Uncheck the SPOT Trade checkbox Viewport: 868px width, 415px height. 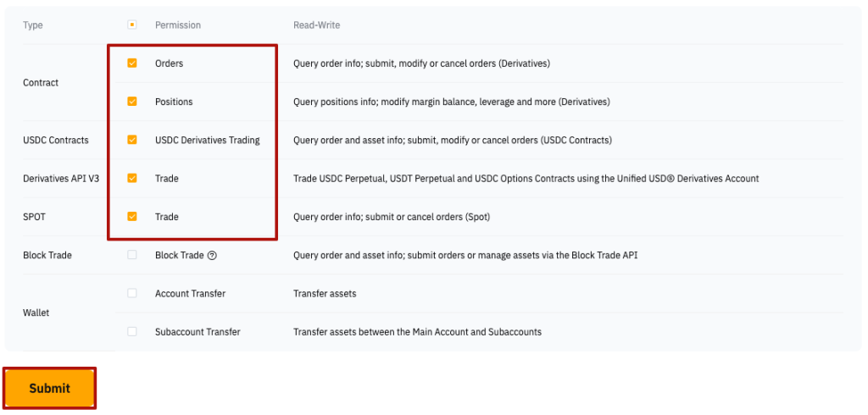[131, 216]
